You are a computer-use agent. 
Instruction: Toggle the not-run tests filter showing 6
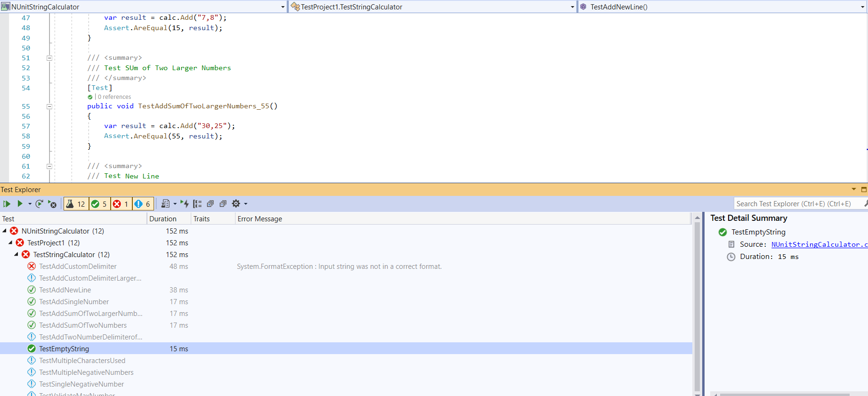click(x=143, y=204)
